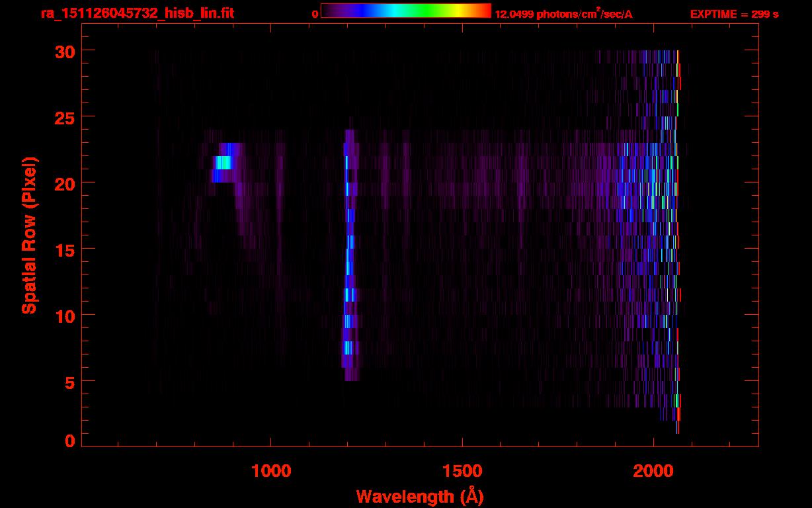Click the rainbow color scale bar

tap(406, 11)
